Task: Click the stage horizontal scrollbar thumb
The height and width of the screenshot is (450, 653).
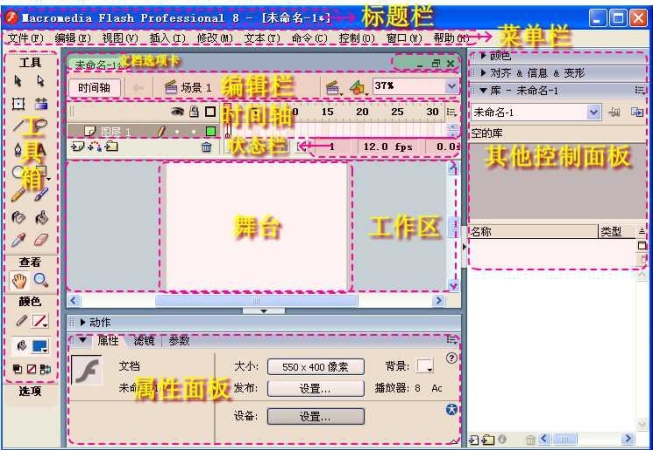Action: pos(257,301)
